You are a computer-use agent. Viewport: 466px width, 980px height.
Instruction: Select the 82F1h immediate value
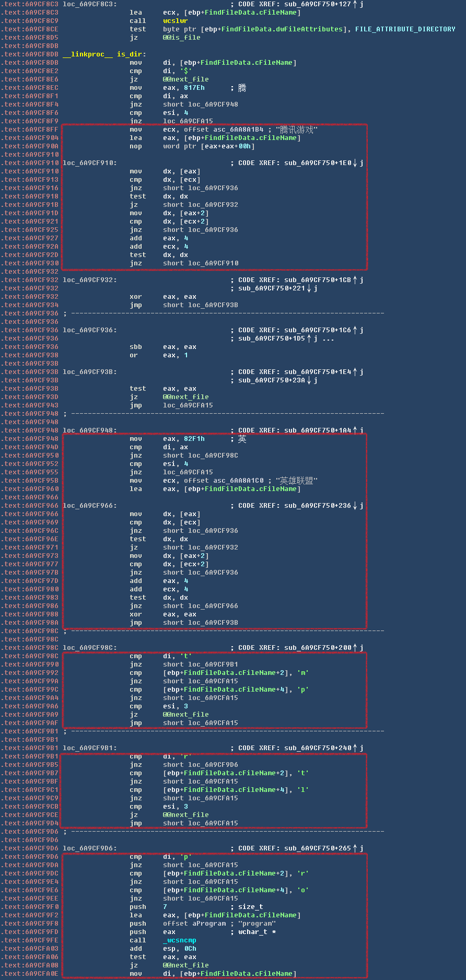click(x=194, y=439)
